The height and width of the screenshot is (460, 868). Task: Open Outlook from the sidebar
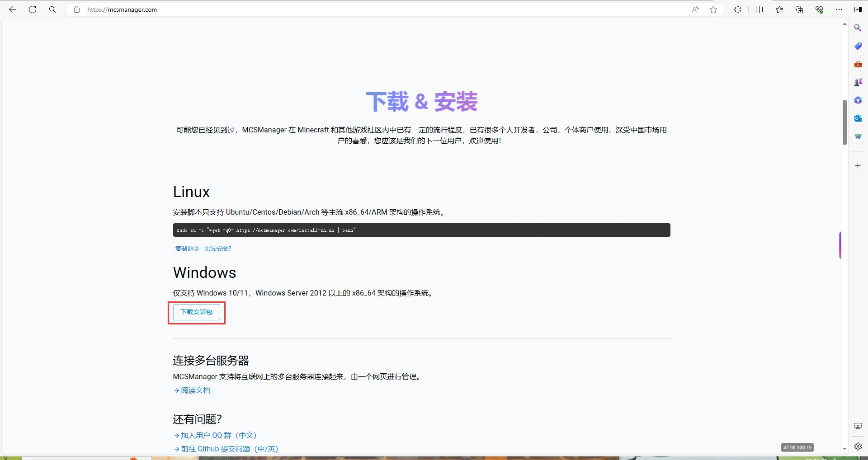point(858,118)
